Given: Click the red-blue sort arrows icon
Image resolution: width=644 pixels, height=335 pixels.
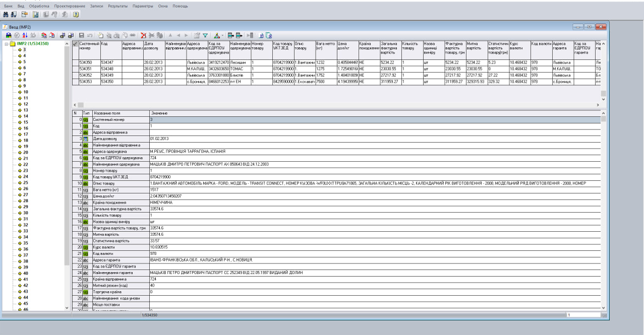Looking at the screenshot, I should pos(25,35).
